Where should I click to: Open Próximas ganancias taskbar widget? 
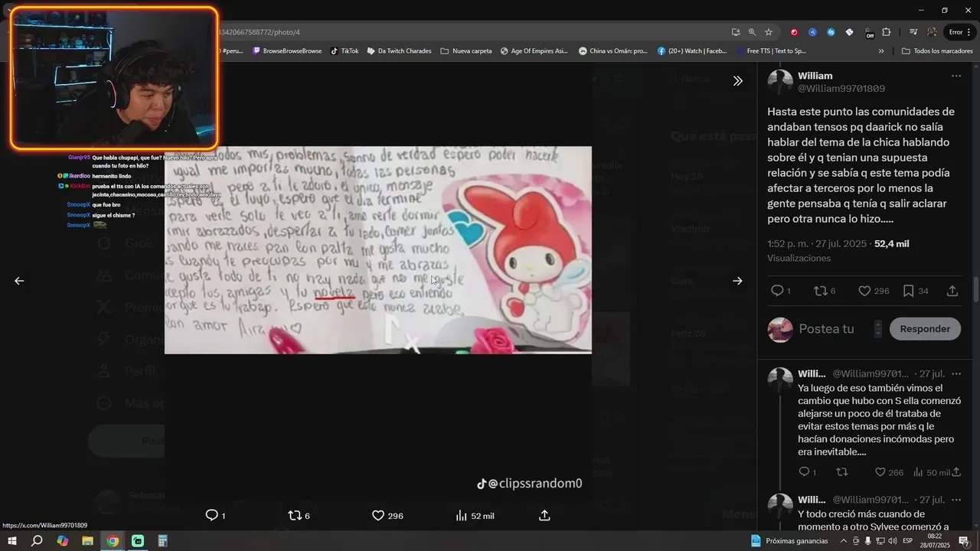click(789, 541)
